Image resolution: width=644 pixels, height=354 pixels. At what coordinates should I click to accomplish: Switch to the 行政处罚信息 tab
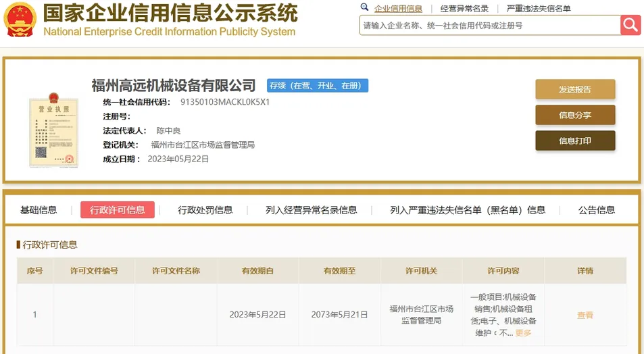click(205, 210)
